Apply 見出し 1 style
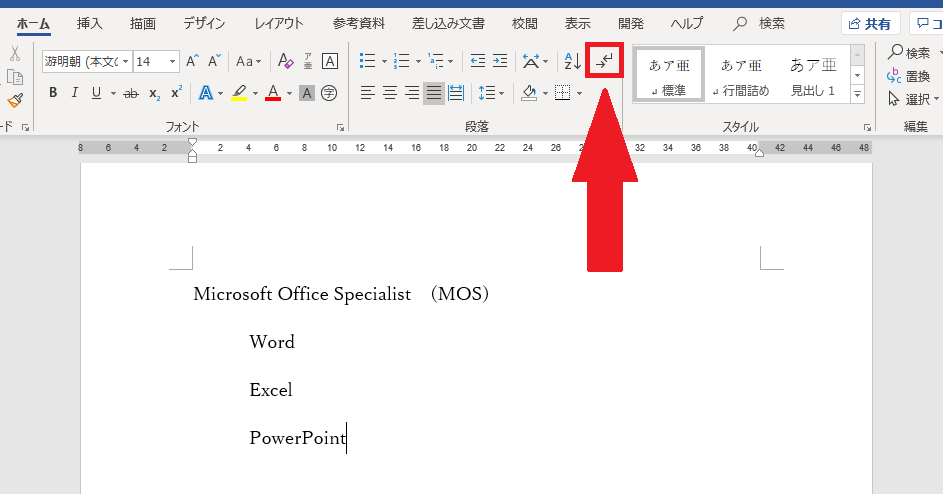The width and height of the screenshot is (943, 494). tap(813, 75)
